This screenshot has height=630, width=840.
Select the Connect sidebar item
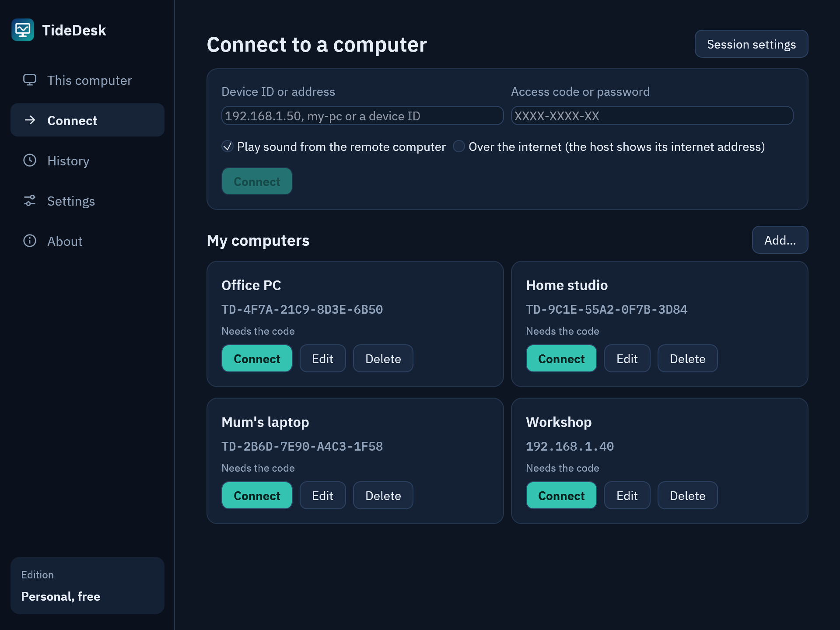click(x=87, y=120)
